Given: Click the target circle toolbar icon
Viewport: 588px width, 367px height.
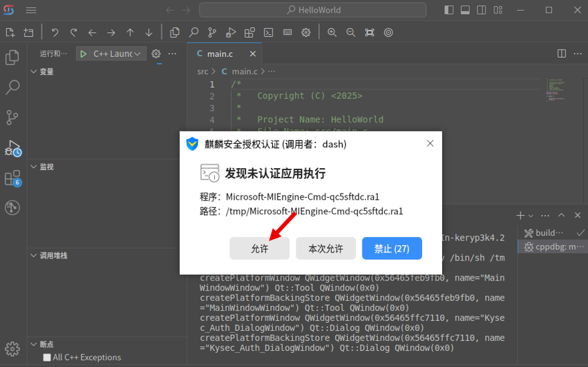Looking at the screenshot, I should pos(389,33).
